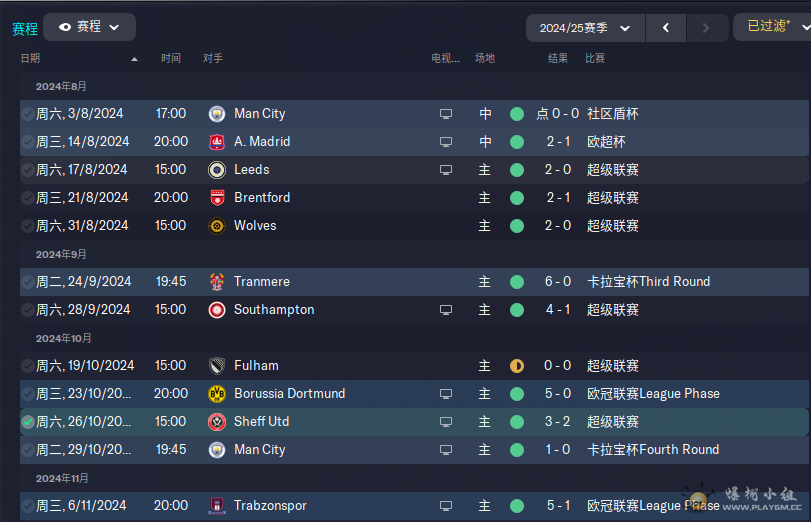Open the 赛程 view dropdown with eye icon
Image resolution: width=811 pixels, height=522 pixels.
(89, 27)
